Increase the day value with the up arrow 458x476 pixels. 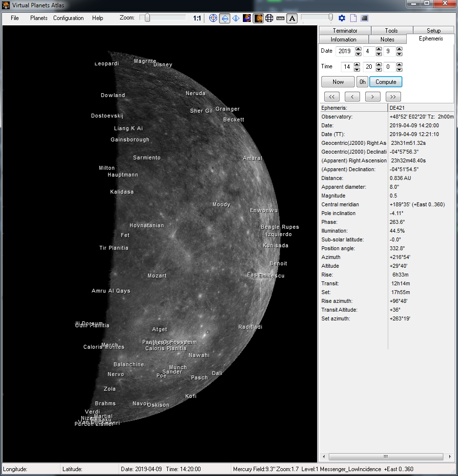[x=399, y=48]
